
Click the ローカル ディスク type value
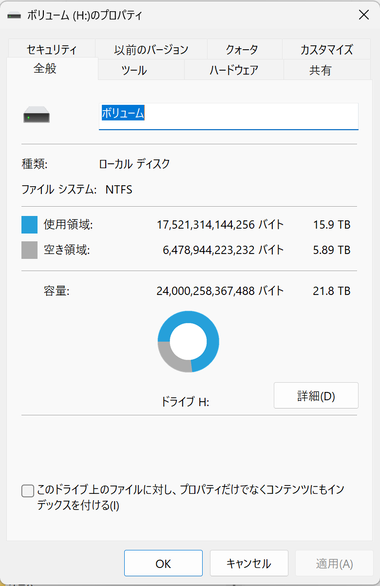(x=135, y=164)
